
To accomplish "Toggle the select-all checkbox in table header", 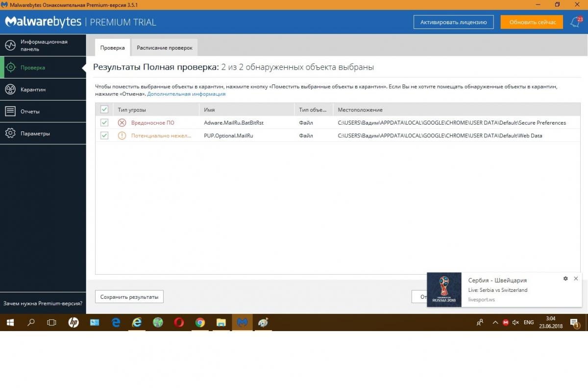I will click(x=104, y=109).
